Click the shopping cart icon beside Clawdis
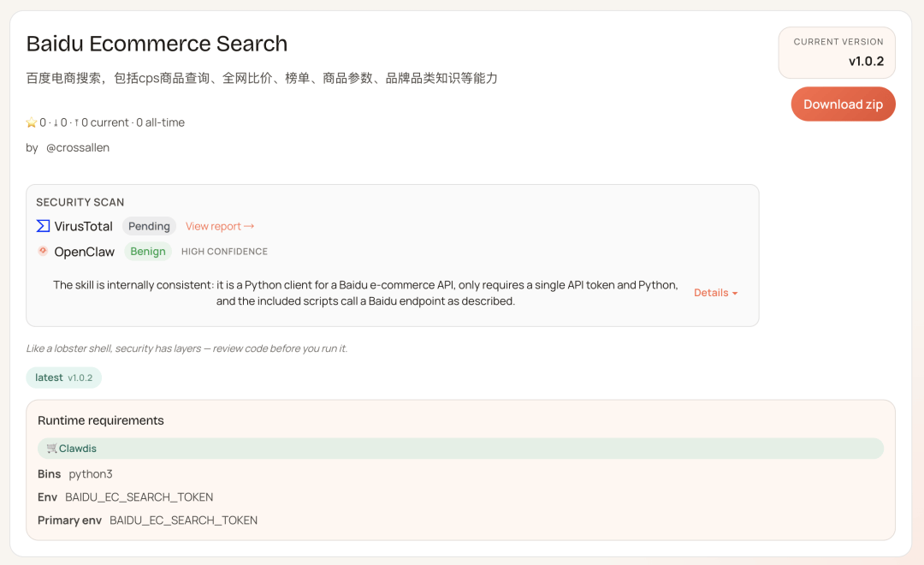Viewport: 924px width, 565px height. click(x=52, y=448)
